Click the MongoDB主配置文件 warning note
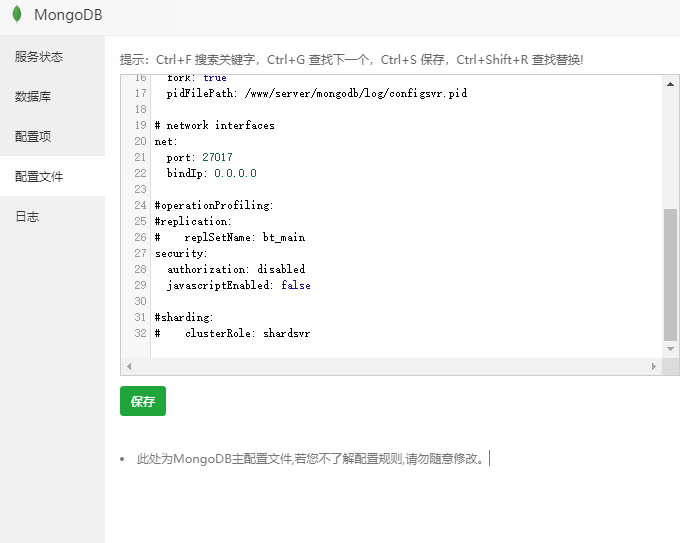This screenshot has height=543, width=680. 311,458
